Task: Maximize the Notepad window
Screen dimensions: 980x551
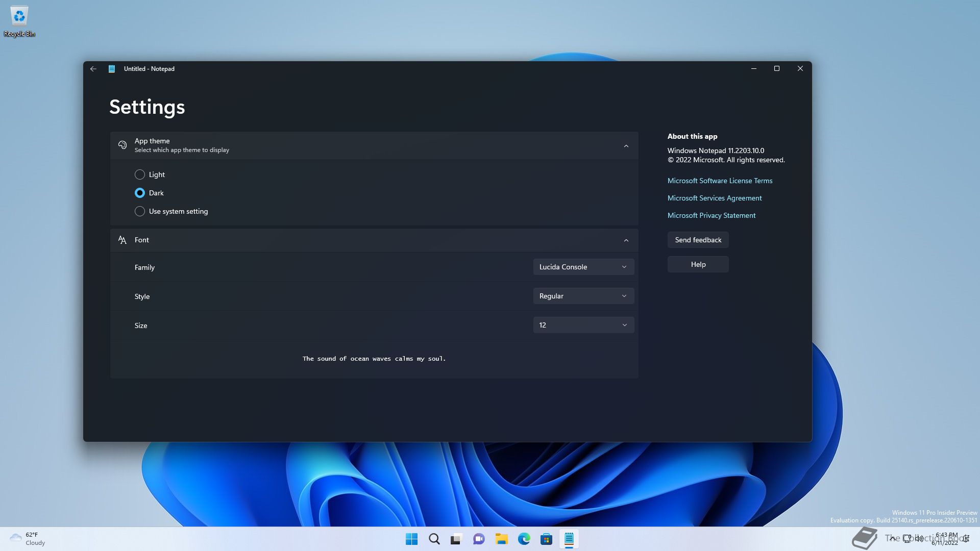Action: (x=777, y=68)
